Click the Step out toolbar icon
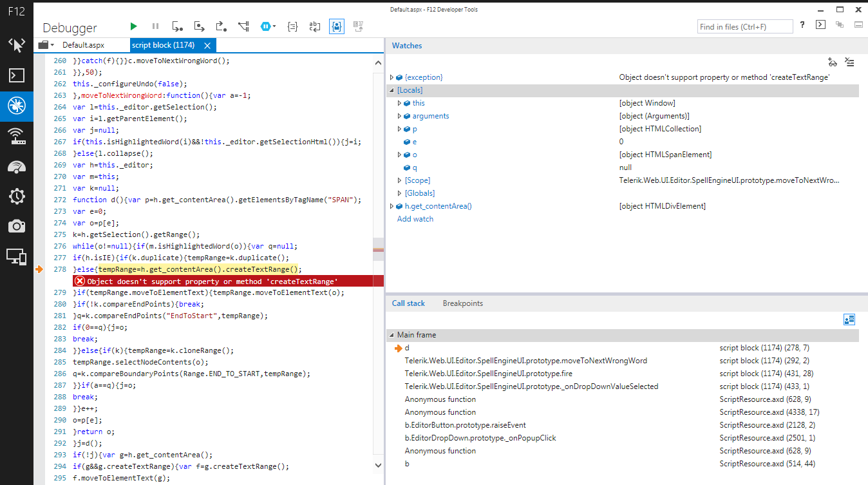Viewport: 868px width, 485px height. click(221, 26)
